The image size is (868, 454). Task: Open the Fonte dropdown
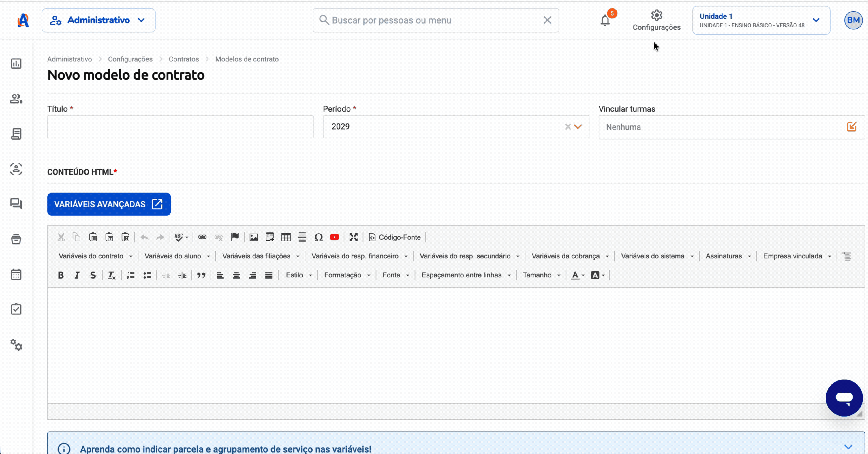coord(396,275)
